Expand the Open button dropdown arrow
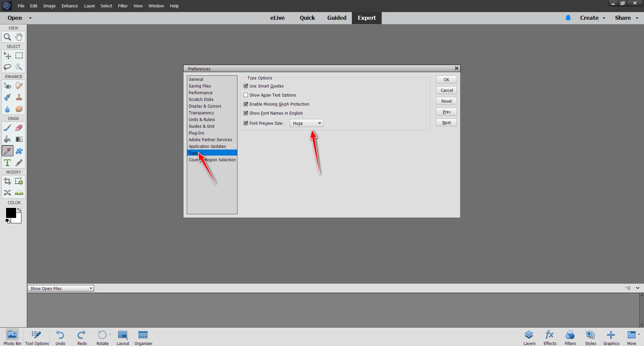Image resolution: width=644 pixels, height=346 pixels. coord(30,18)
